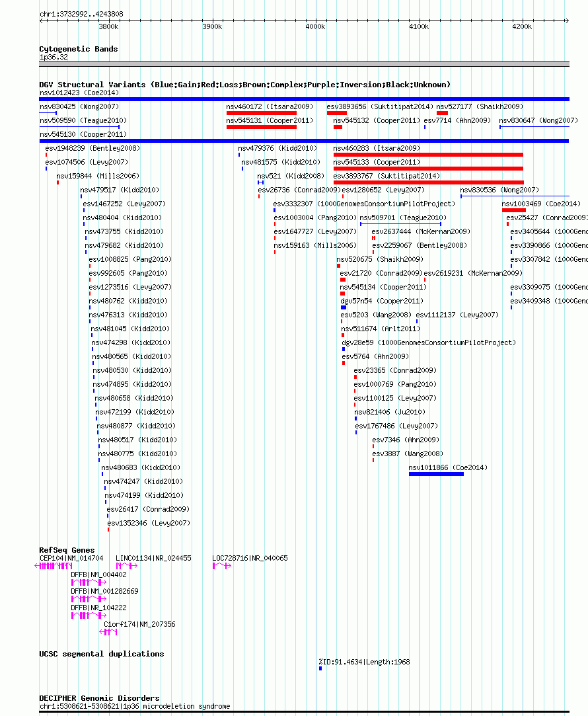Open esv2619231 (McKernan2009) label
The height and width of the screenshot is (716, 588).
click(x=473, y=273)
